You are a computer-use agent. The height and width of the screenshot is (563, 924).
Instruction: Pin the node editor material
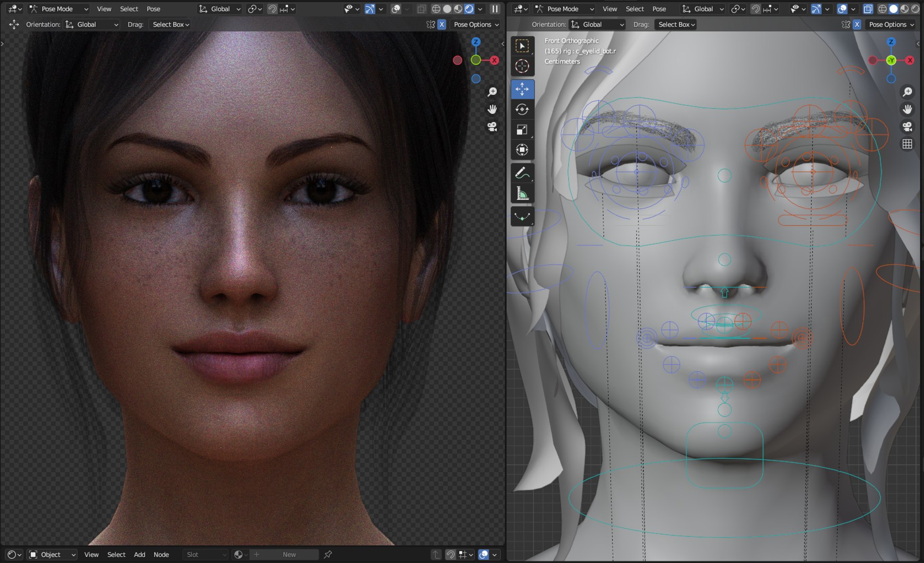click(x=328, y=555)
